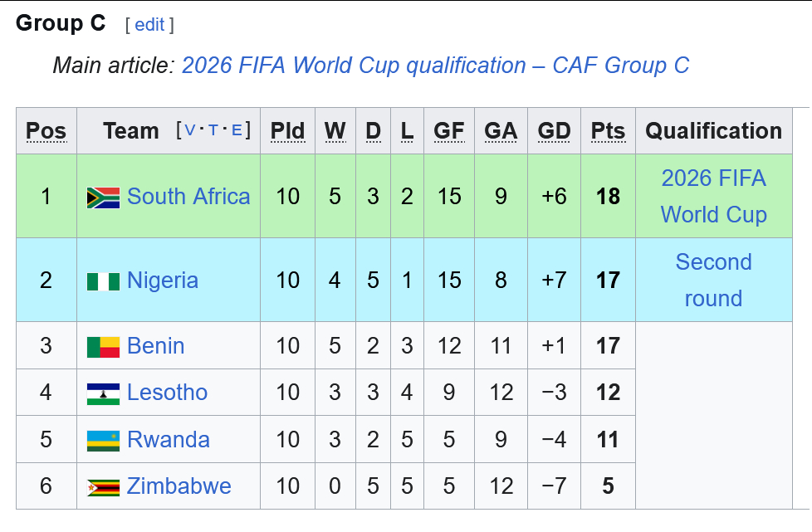Open the Group C edit link
Screen dimensions: 812x532
click(x=149, y=25)
